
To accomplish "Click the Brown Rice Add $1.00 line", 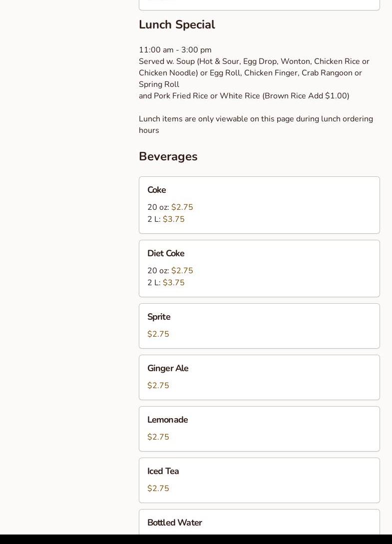I will pos(244,96).
